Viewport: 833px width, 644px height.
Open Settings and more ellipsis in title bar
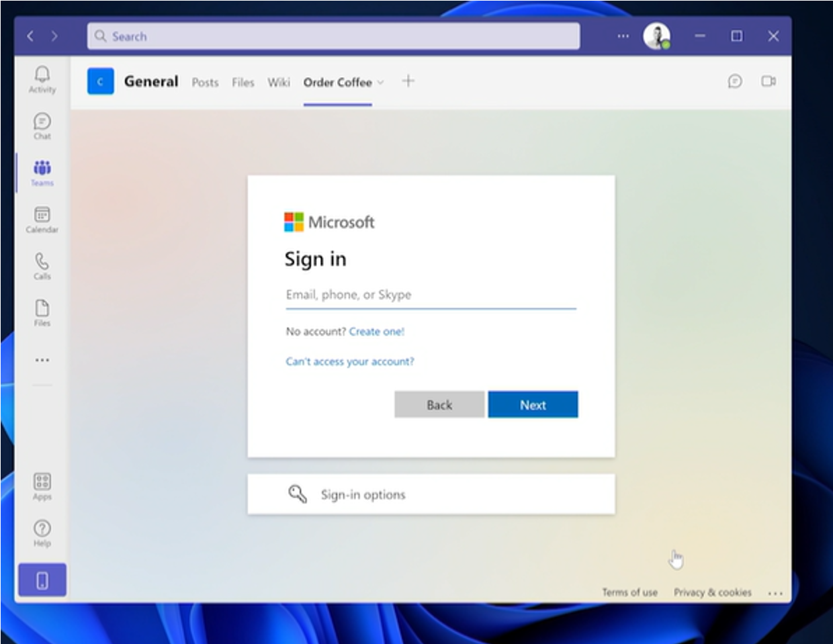pos(623,36)
